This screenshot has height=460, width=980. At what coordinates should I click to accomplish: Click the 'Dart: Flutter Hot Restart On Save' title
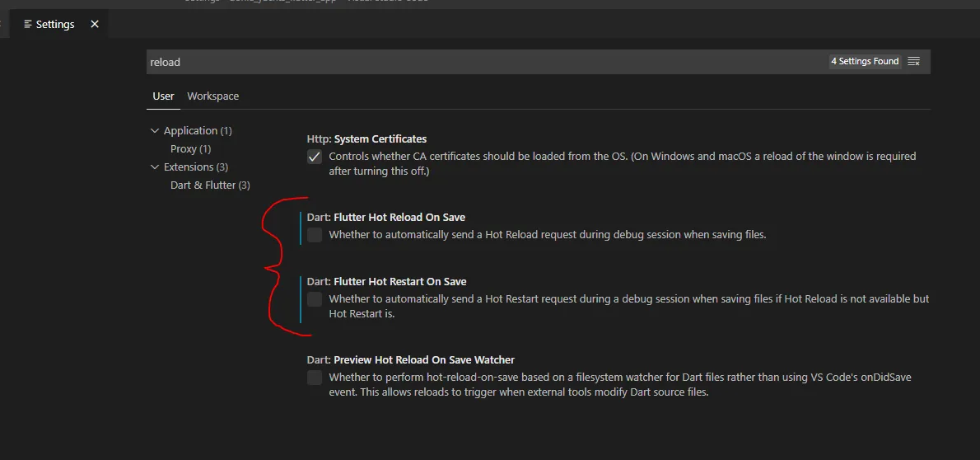click(386, 282)
